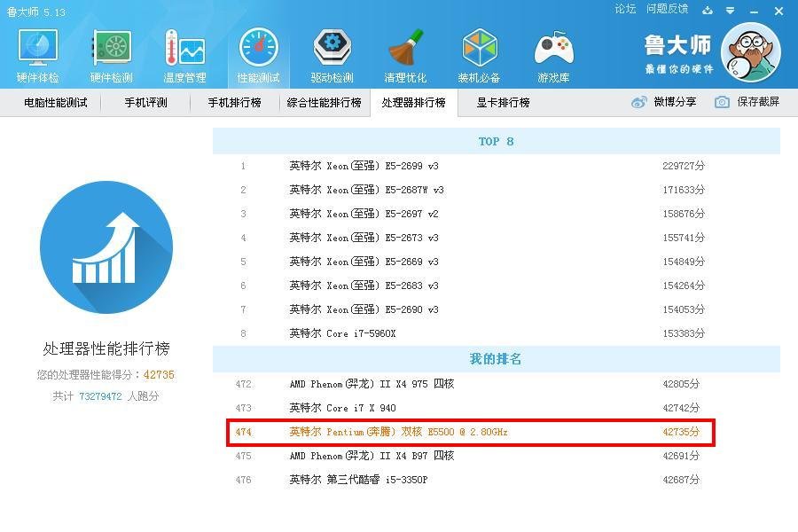Screen dimensions: 798x532
Task: Open the 论坛 forum link
Action: coord(625,9)
